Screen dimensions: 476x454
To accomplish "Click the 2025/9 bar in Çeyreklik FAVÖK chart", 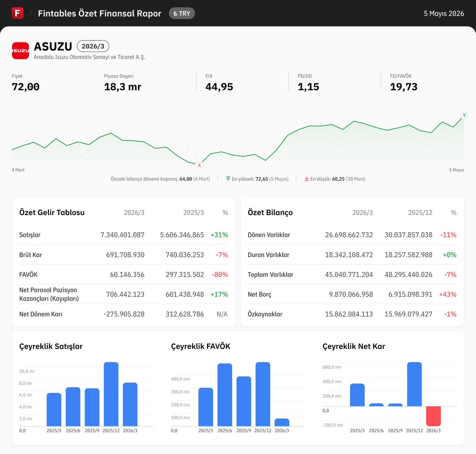I will pos(244,401).
